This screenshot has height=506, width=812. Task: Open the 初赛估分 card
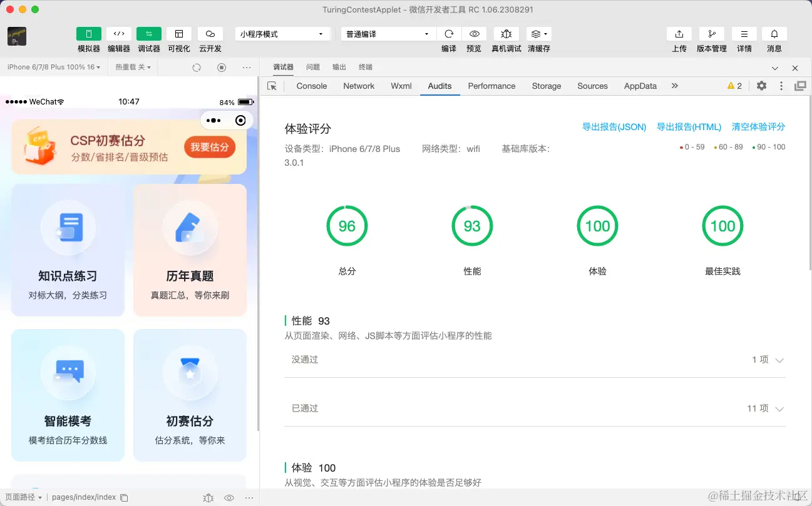pyautogui.click(x=190, y=395)
